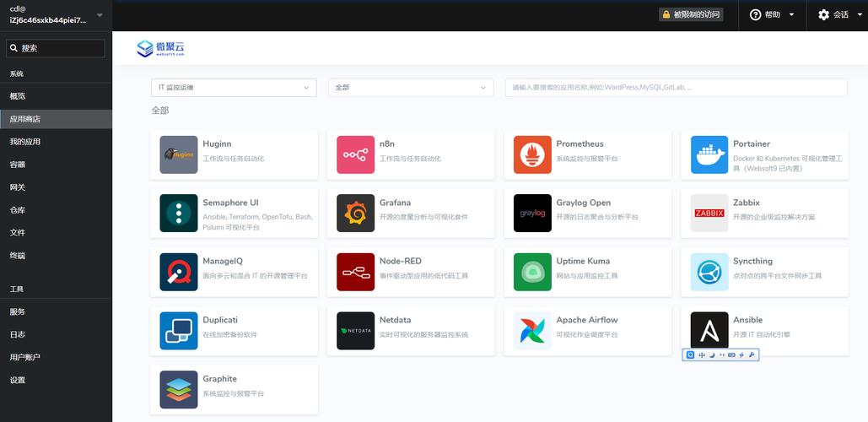
Task: Click the Node-RED app icon
Action: 355,272
